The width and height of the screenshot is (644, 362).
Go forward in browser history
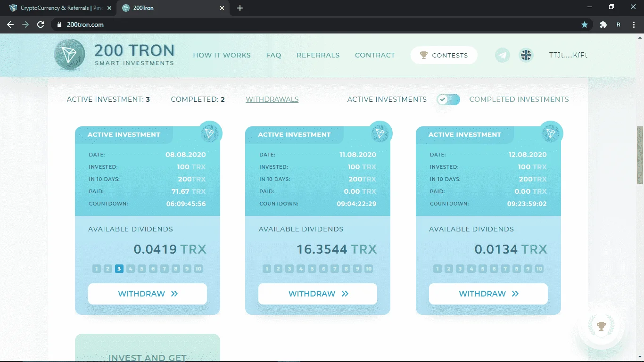click(x=25, y=25)
